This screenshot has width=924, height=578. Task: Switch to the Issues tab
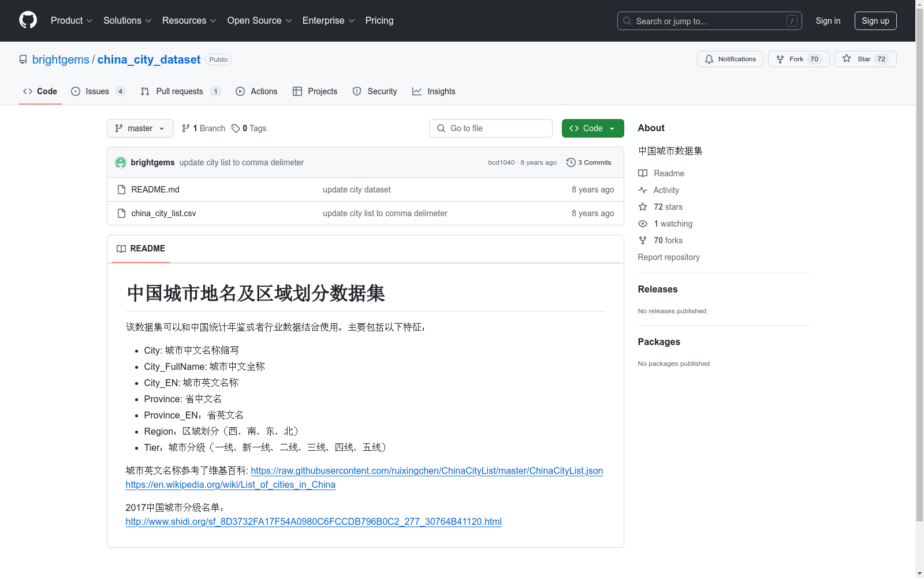coord(98,91)
